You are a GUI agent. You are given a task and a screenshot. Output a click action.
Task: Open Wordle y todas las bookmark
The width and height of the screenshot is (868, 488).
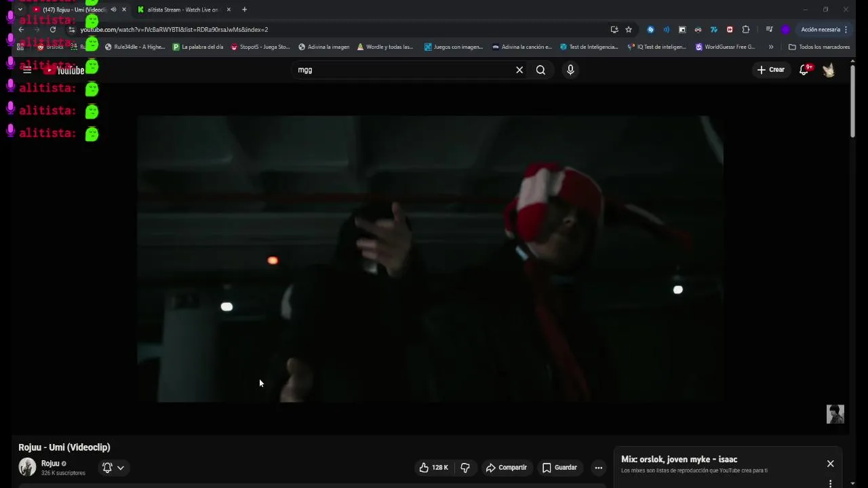(384, 47)
